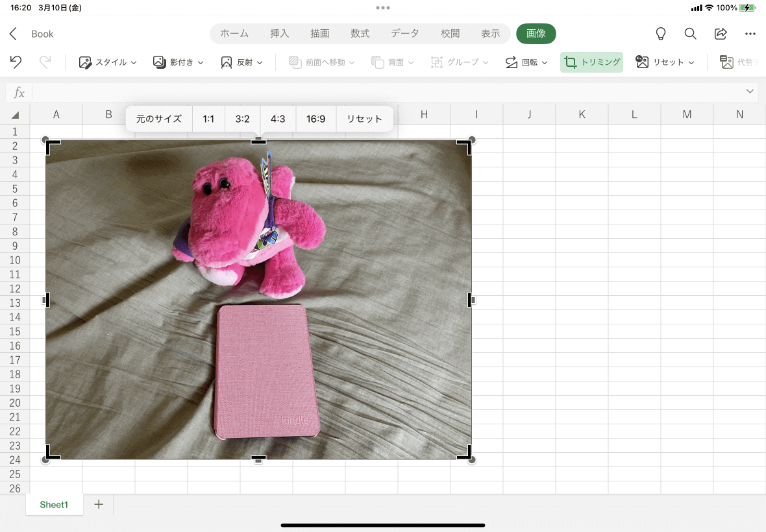Click the bottom-right crop corner handle
Image resolution: width=766 pixels, height=532 pixels.
465,452
